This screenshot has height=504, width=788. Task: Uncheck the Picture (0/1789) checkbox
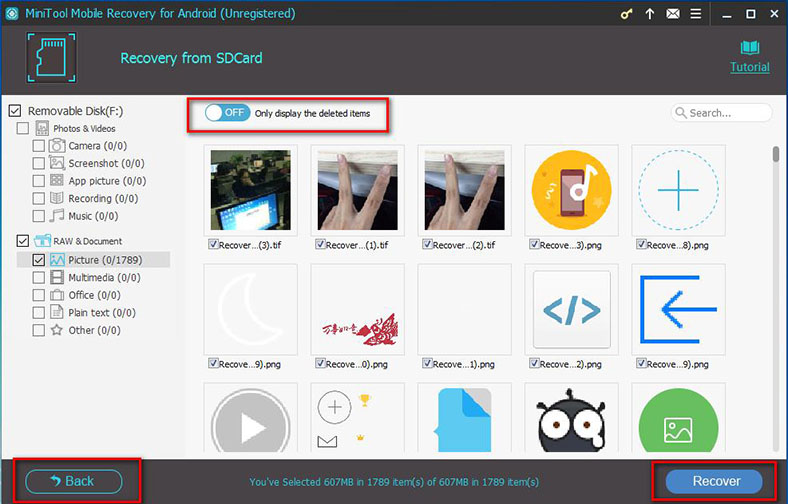tap(38, 260)
